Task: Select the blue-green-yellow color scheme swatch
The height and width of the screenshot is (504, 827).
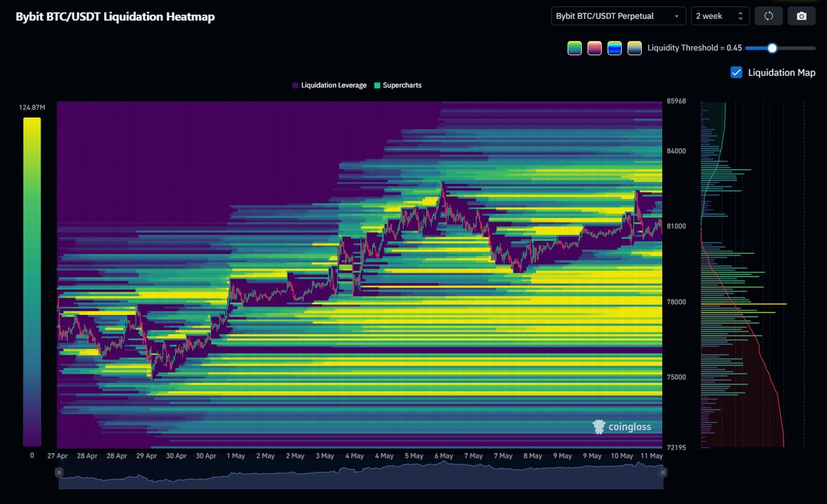Action: [615, 48]
